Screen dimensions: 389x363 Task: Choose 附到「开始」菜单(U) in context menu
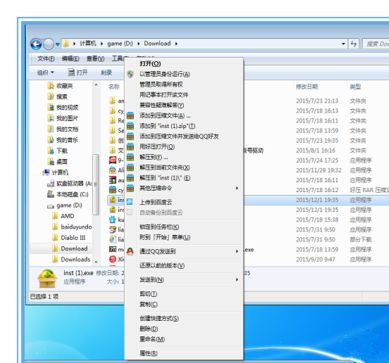(x=184, y=237)
